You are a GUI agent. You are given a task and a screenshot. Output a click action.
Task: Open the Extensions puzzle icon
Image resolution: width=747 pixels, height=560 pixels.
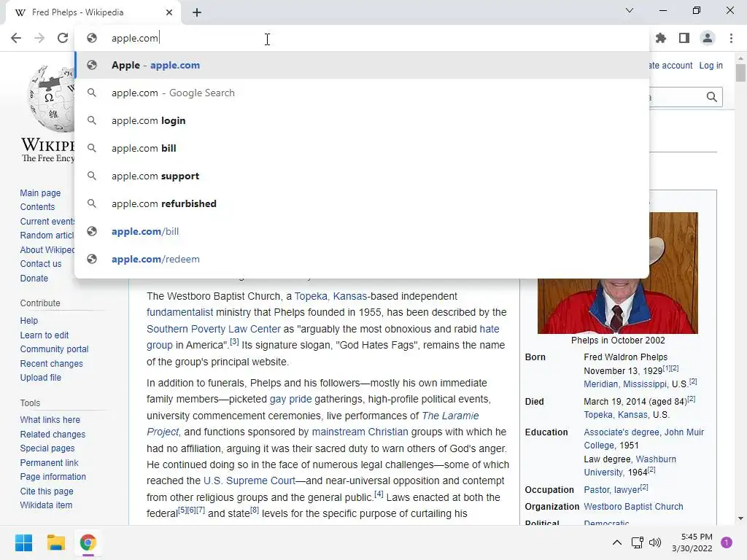(x=661, y=38)
